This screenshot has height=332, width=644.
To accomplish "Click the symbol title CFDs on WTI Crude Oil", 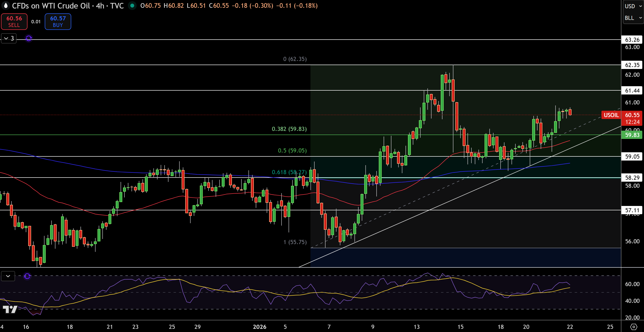I will pyautogui.click(x=51, y=6).
